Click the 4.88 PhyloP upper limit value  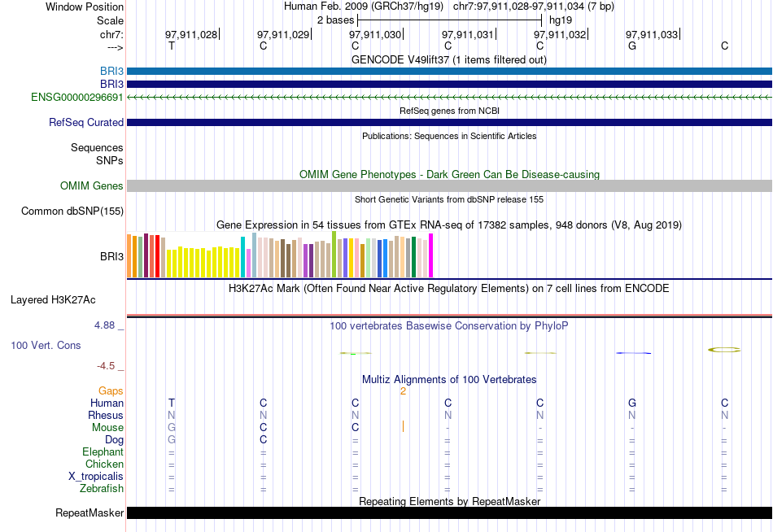tap(104, 325)
